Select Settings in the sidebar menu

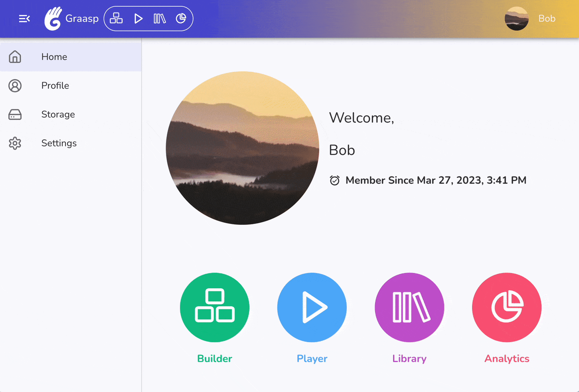click(59, 143)
